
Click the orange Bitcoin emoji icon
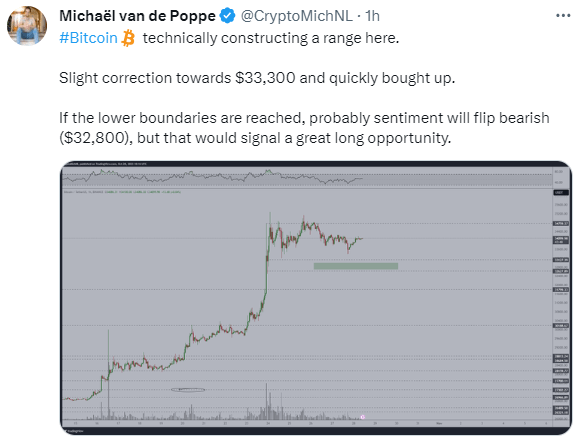click(128, 38)
